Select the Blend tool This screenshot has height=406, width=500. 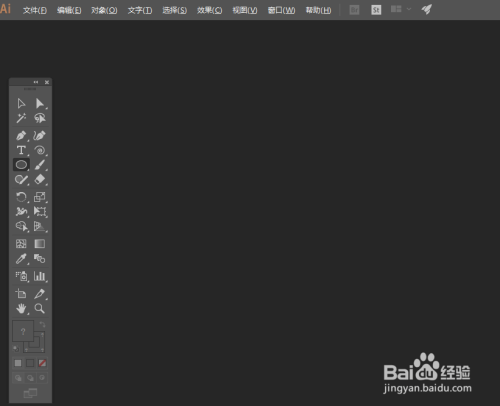pos(40,259)
